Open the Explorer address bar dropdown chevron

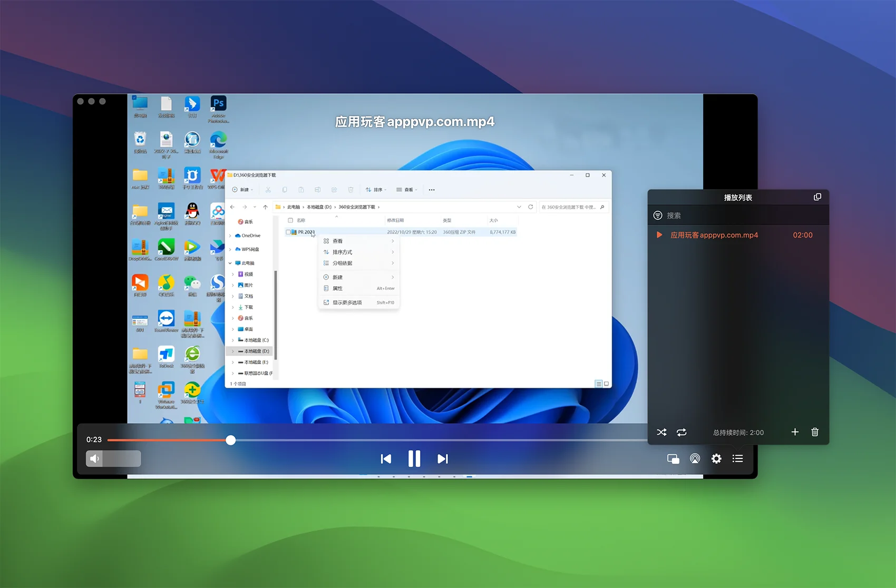tap(519, 207)
